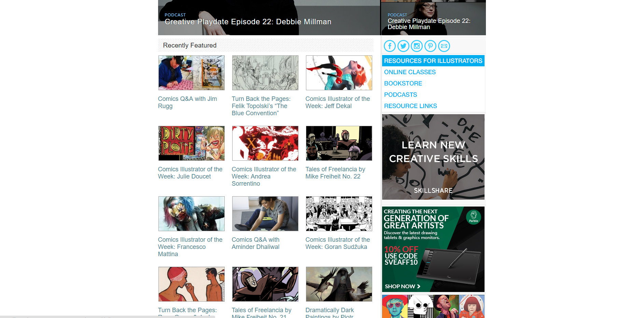The image size is (644, 318).
Task: Click the vintage beach couple illustration thumbnail
Action: [x=192, y=284]
